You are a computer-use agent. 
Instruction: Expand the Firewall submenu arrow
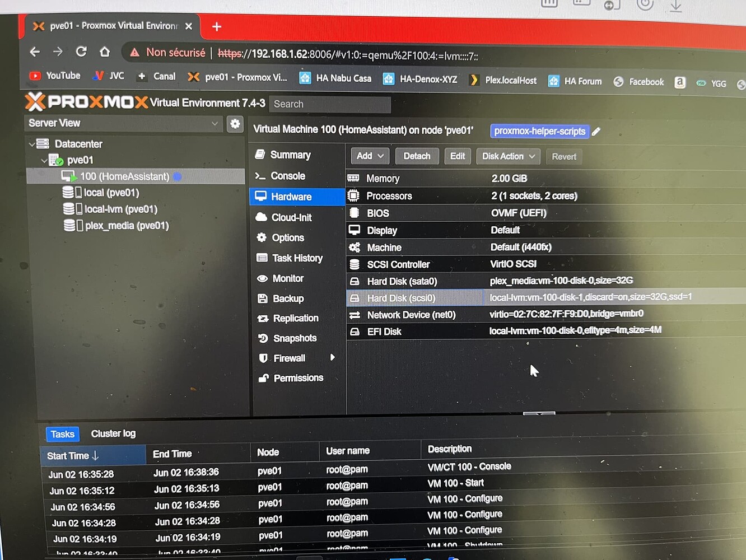[x=333, y=358]
